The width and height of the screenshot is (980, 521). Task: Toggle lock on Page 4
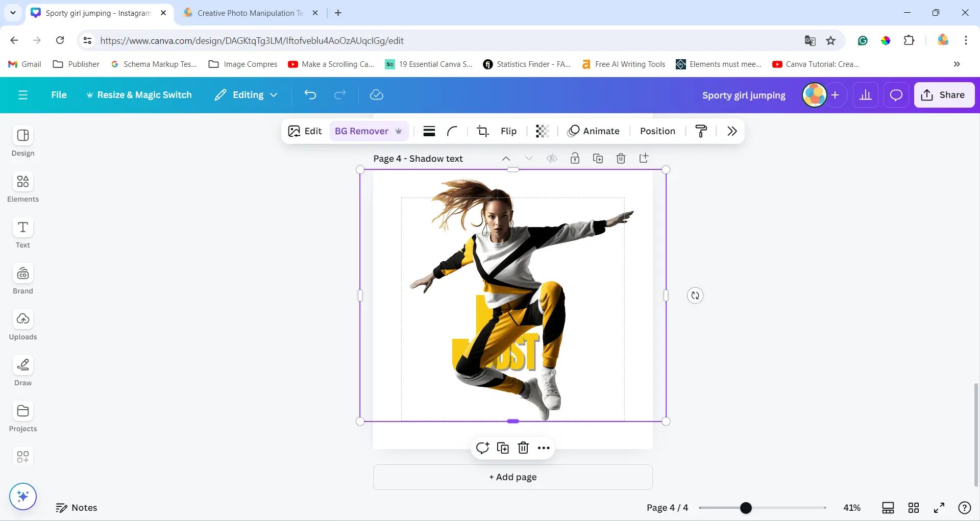point(575,159)
